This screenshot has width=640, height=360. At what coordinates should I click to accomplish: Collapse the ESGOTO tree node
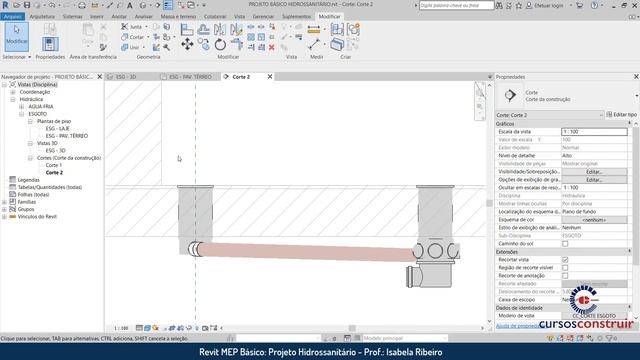point(22,114)
